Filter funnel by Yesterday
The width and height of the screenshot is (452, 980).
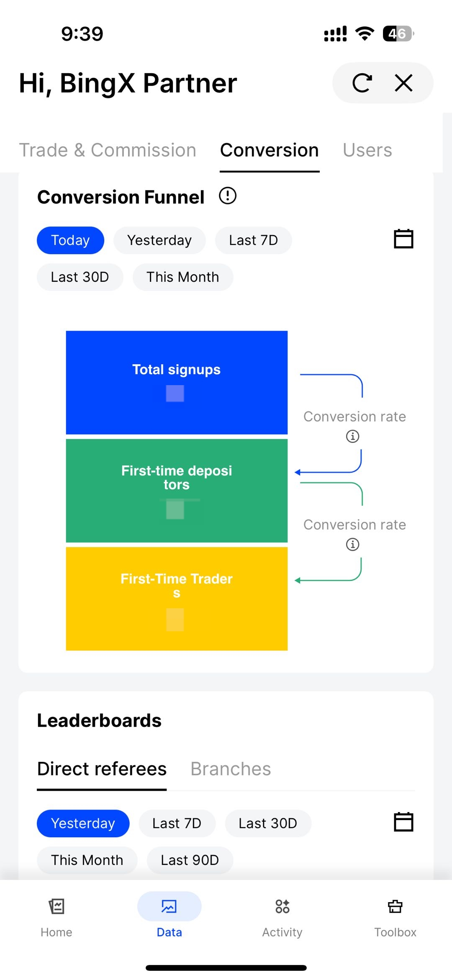click(x=159, y=240)
